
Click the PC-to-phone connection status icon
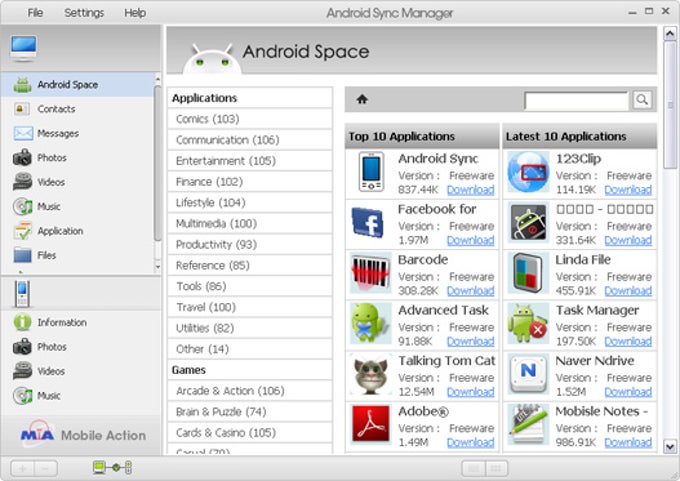(112, 467)
